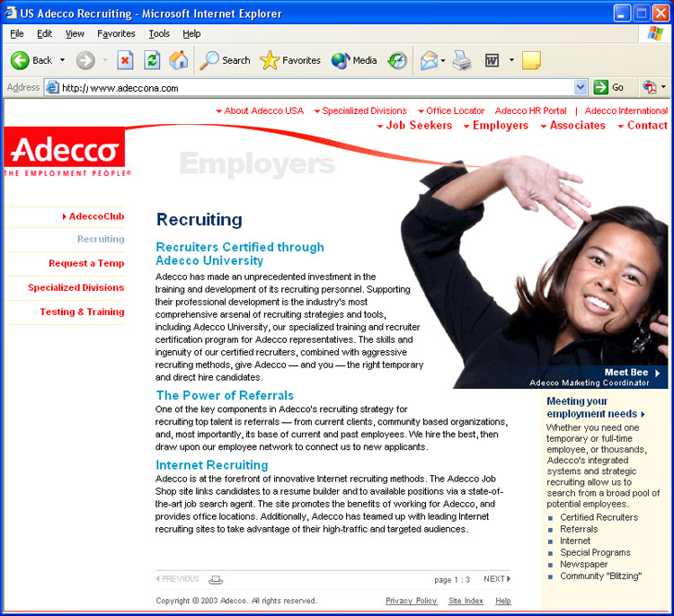Expand the Office Locator menu
This screenshot has width=674, height=616.
click(x=451, y=110)
